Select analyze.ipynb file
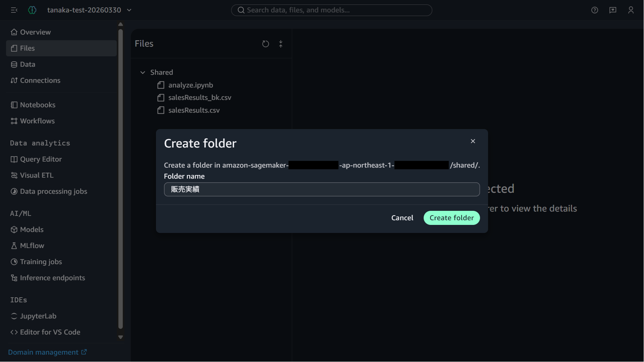644x362 pixels. [190, 85]
